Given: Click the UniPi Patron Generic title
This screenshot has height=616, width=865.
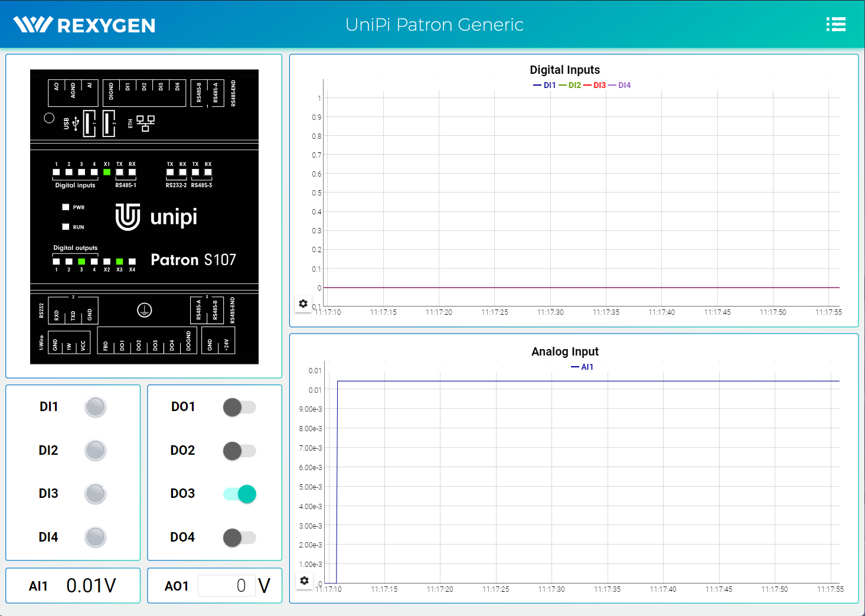Looking at the screenshot, I should tap(435, 25).
